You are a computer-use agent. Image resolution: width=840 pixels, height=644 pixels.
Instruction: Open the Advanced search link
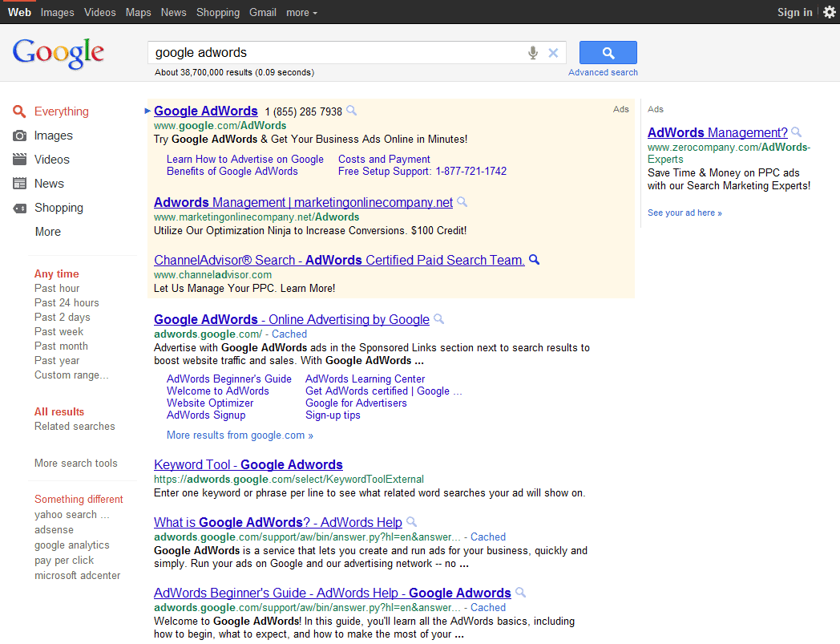pos(603,72)
